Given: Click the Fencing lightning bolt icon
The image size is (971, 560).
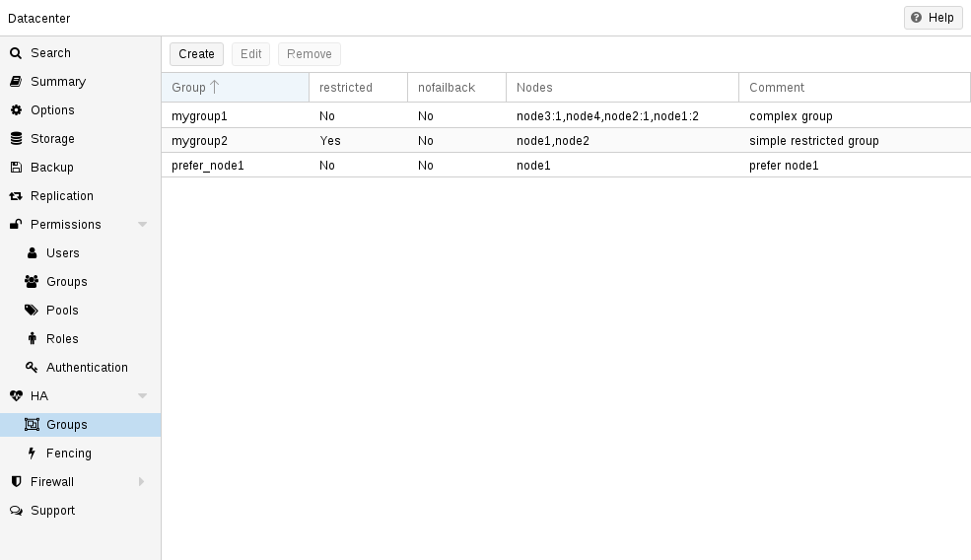Looking at the screenshot, I should (32, 454).
